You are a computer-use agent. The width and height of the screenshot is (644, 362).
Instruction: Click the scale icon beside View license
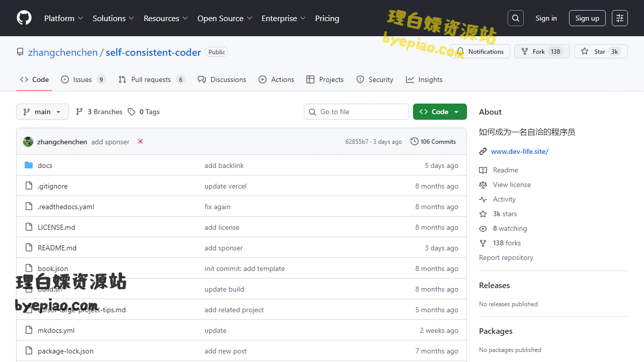tap(483, 185)
